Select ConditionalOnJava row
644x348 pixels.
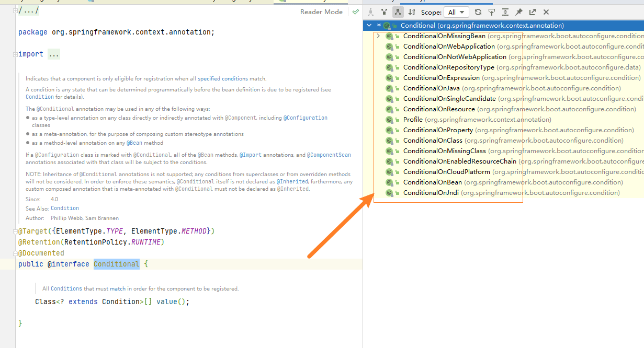click(x=503, y=88)
